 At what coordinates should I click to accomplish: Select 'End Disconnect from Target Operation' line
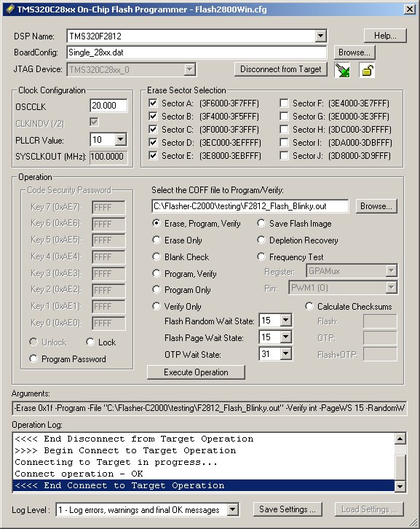pyautogui.click(x=204, y=439)
